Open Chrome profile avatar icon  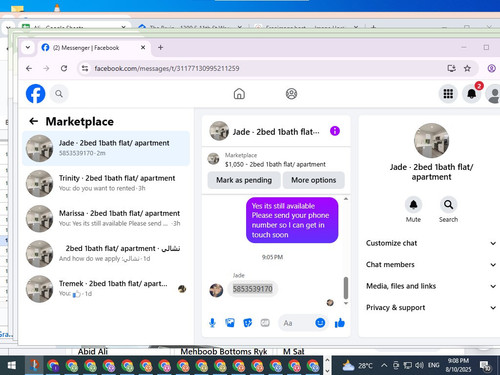pos(491,68)
